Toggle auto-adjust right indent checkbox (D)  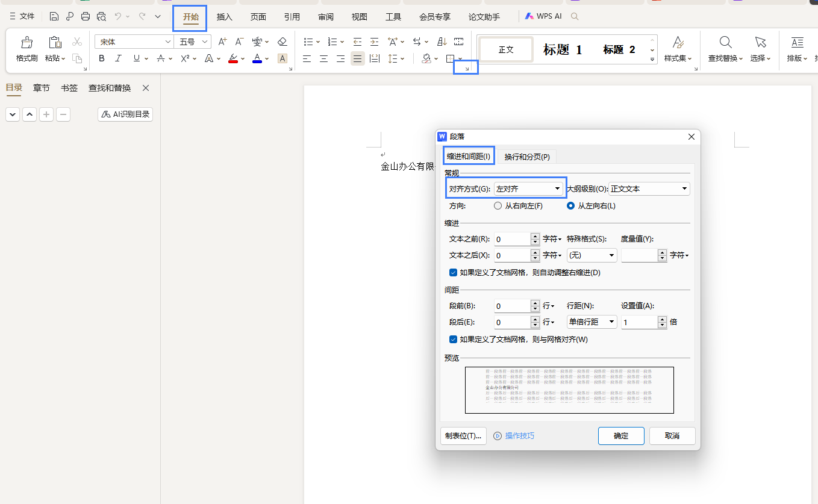point(454,272)
